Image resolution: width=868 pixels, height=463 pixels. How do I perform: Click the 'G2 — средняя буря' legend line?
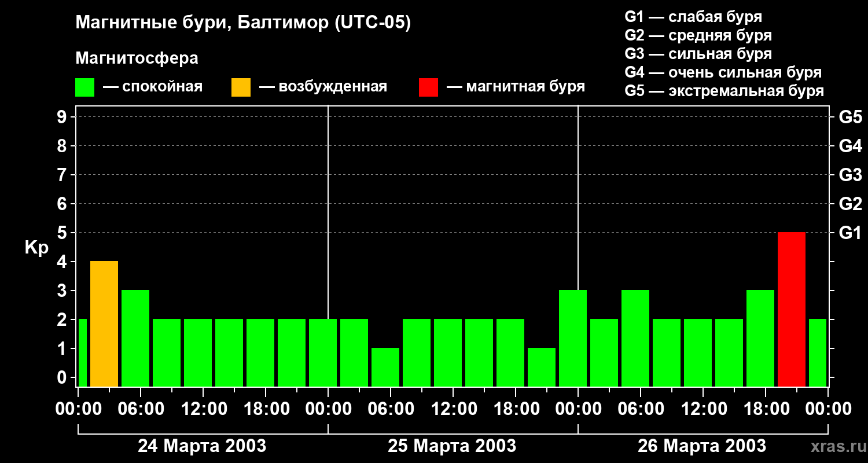[698, 35]
